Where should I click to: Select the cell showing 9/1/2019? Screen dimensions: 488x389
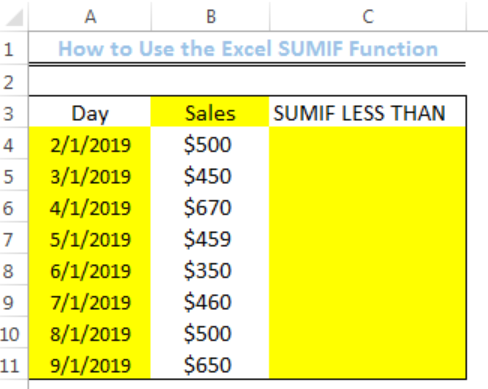90,364
